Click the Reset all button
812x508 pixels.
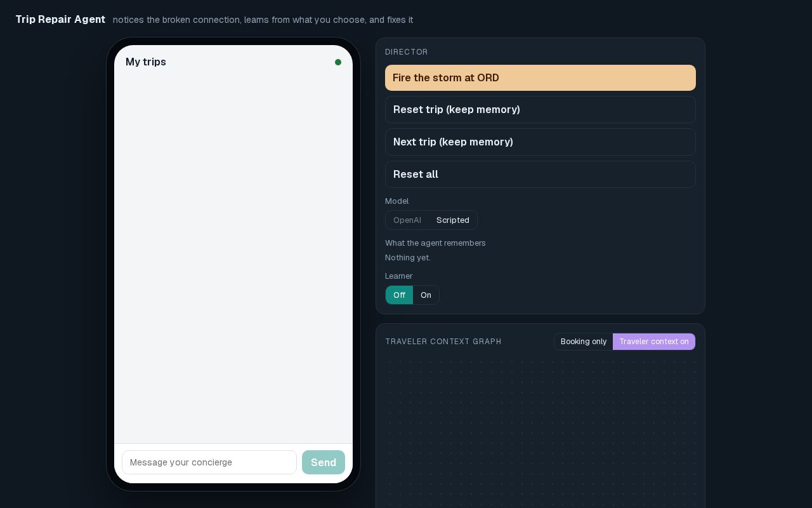(x=540, y=175)
